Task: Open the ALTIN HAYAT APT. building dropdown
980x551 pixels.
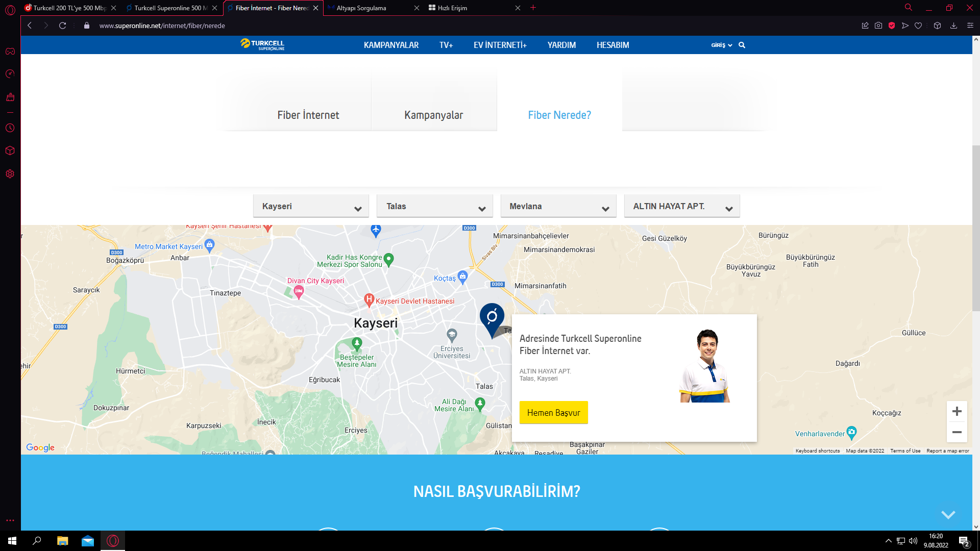Action: (682, 207)
